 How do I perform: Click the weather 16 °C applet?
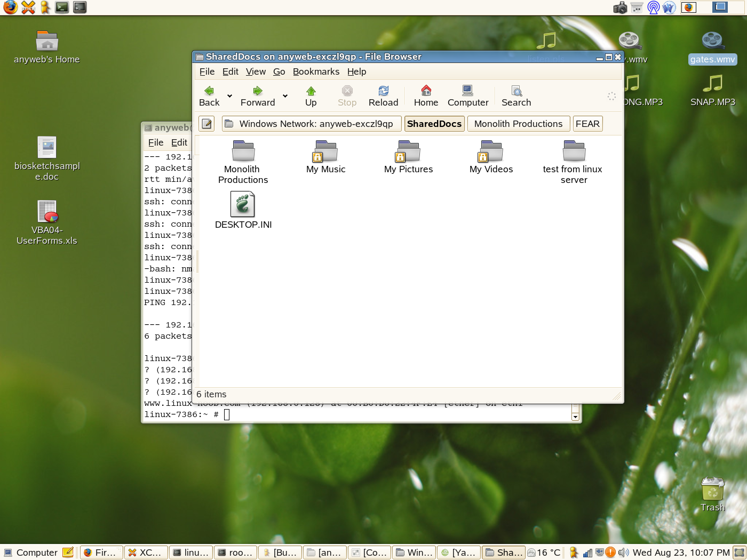[544, 553]
